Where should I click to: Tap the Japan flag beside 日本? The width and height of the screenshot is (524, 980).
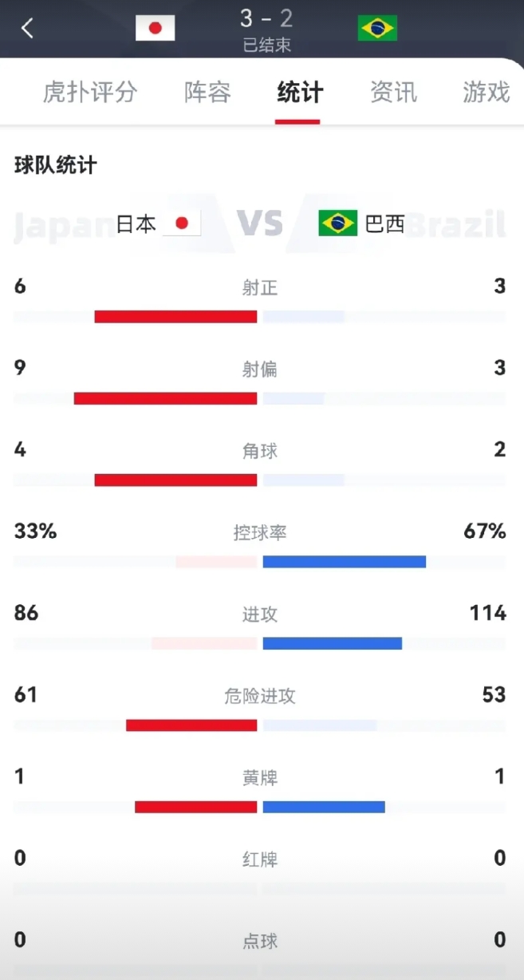[x=182, y=223]
